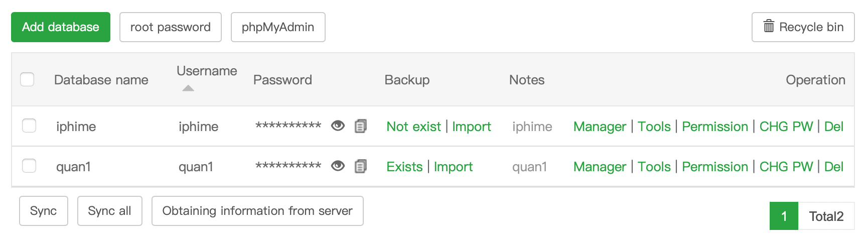Open the Recycle bin
Viewport: 868px width, 239px height.
pos(803,27)
